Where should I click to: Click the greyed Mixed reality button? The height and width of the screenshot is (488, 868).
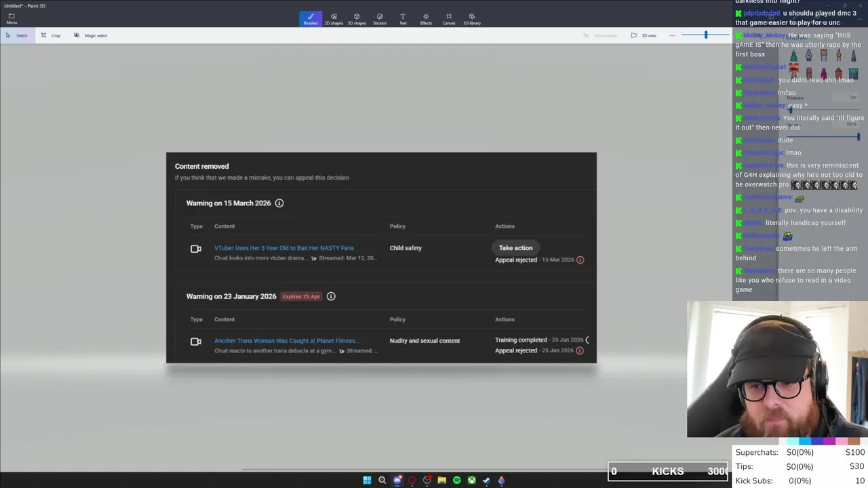tap(601, 35)
